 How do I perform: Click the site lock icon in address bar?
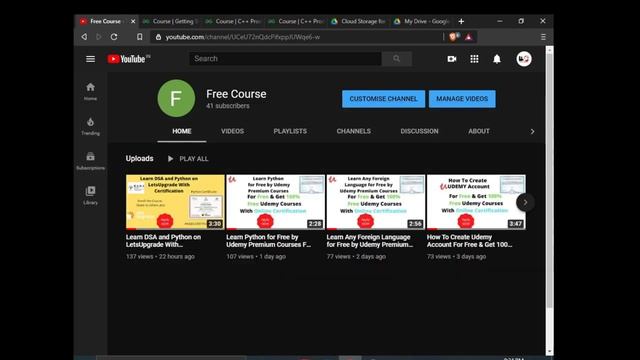point(158,37)
